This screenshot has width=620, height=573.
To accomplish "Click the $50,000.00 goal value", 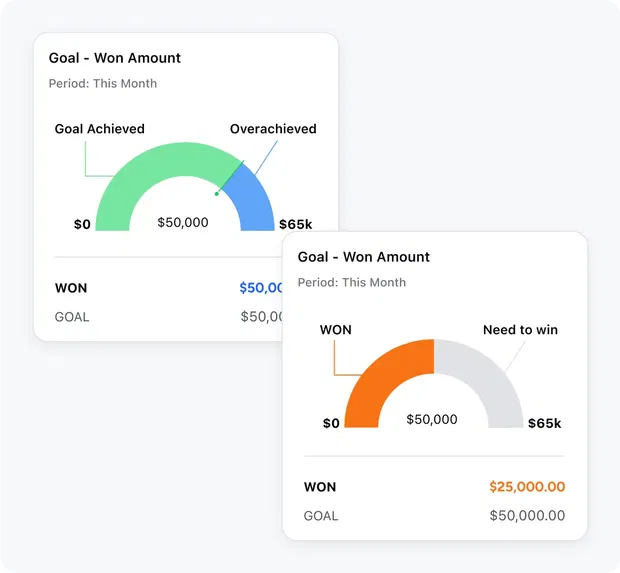I will click(x=527, y=516).
